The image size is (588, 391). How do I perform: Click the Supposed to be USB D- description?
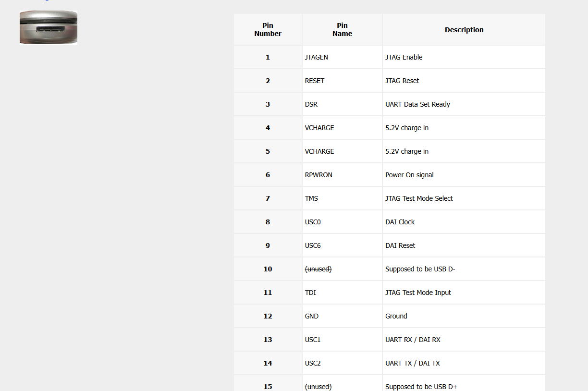tap(420, 269)
